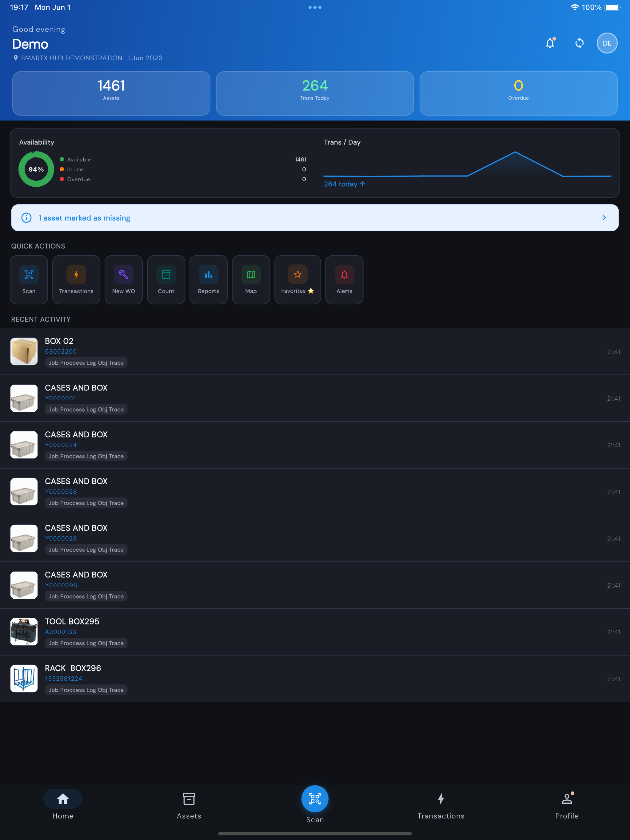The image size is (630, 840).
Task: Click the 94% availability donut chart
Action: (x=36, y=169)
